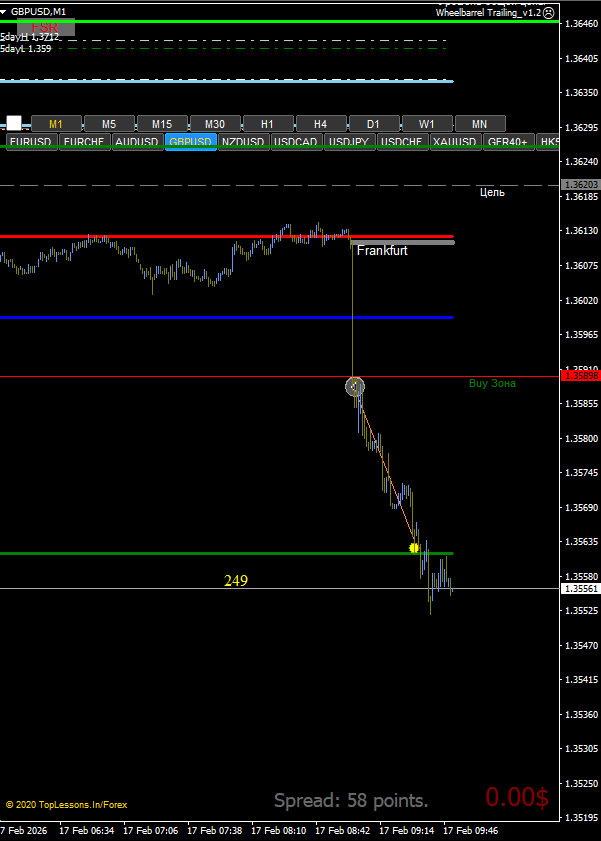
Task: Open the TopLessons.In/Forex copyright link
Action: pyautogui.click(x=66, y=805)
